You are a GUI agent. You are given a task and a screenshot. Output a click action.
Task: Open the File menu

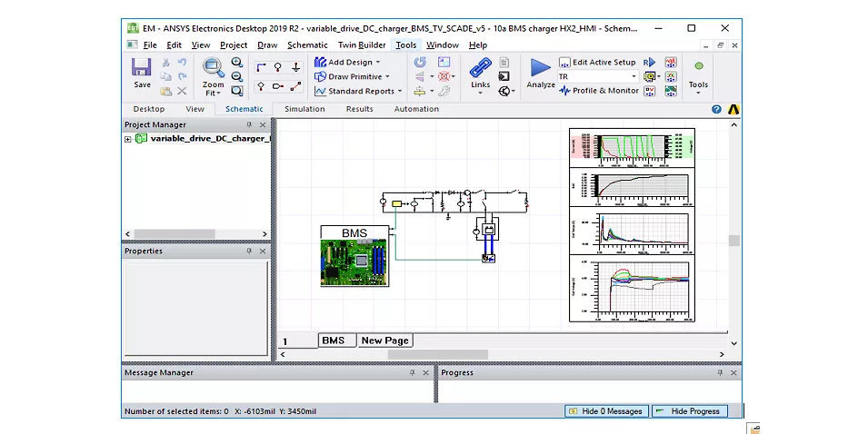[150, 45]
